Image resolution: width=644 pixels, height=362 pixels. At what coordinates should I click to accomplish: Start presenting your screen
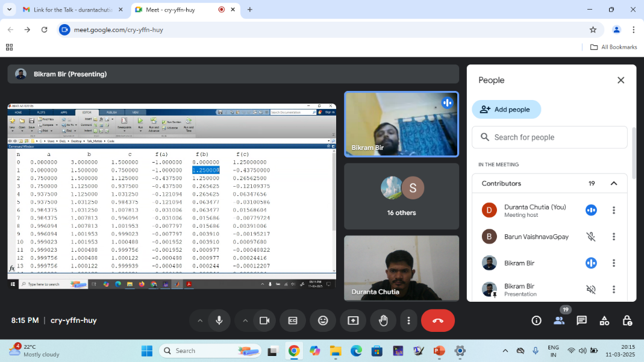[x=353, y=320]
